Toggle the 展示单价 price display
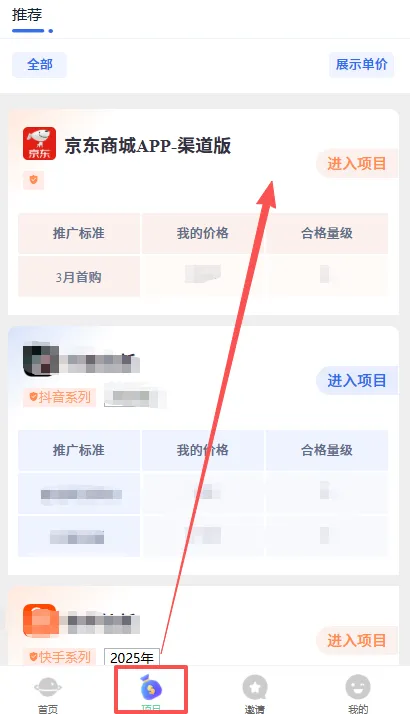This screenshot has width=410, height=714. (x=361, y=65)
